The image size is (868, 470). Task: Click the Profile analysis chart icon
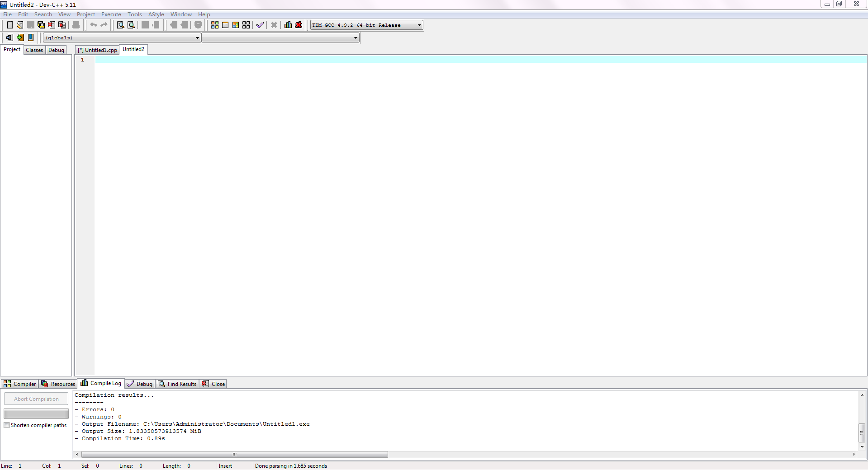point(288,25)
